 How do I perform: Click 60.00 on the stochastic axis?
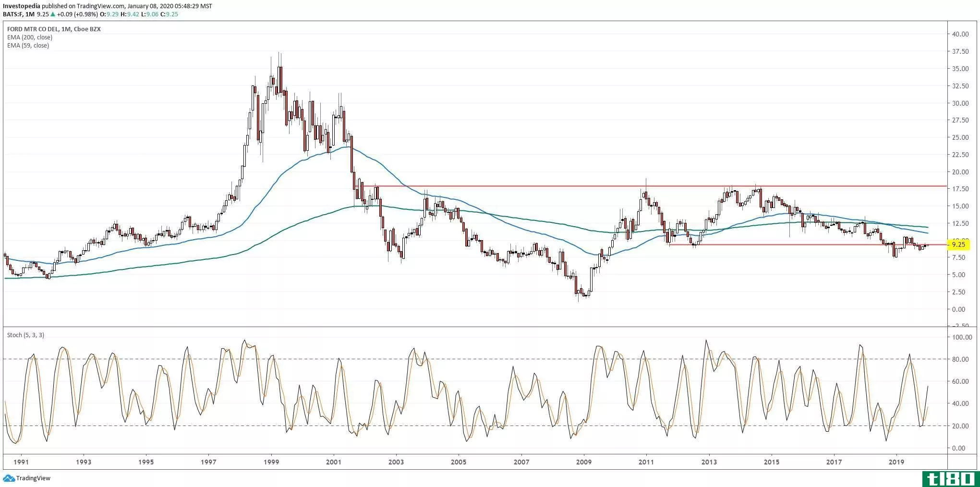(x=960, y=381)
